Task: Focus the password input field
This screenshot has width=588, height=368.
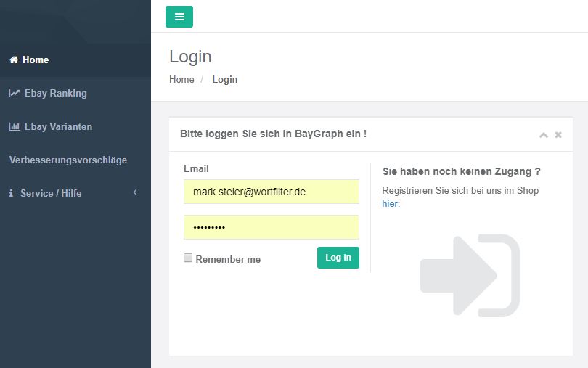Action: coord(271,227)
